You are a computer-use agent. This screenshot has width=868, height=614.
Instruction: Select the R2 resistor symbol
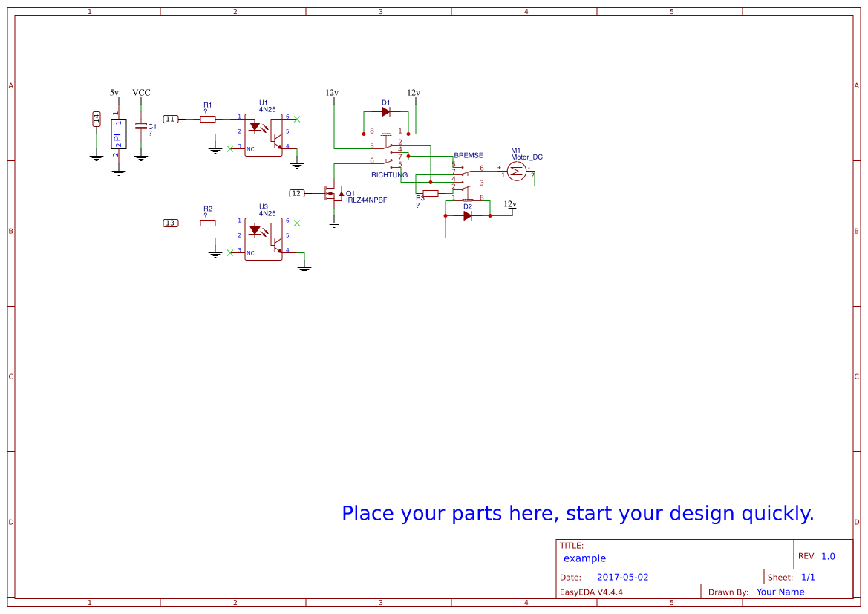click(x=208, y=223)
